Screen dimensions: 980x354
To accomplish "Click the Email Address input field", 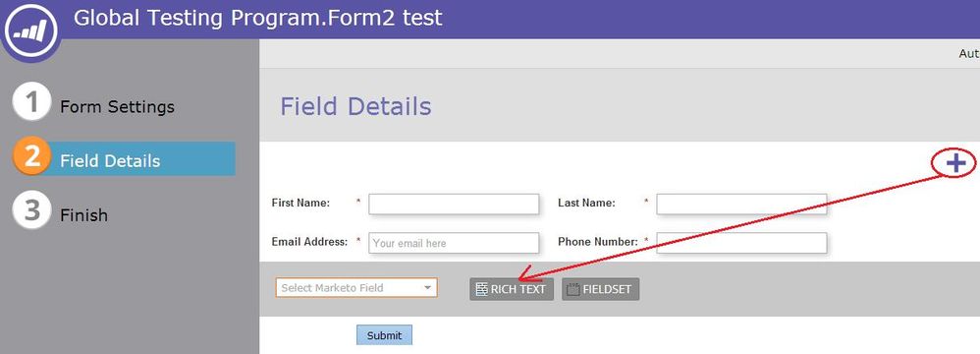I will (454, 243).
